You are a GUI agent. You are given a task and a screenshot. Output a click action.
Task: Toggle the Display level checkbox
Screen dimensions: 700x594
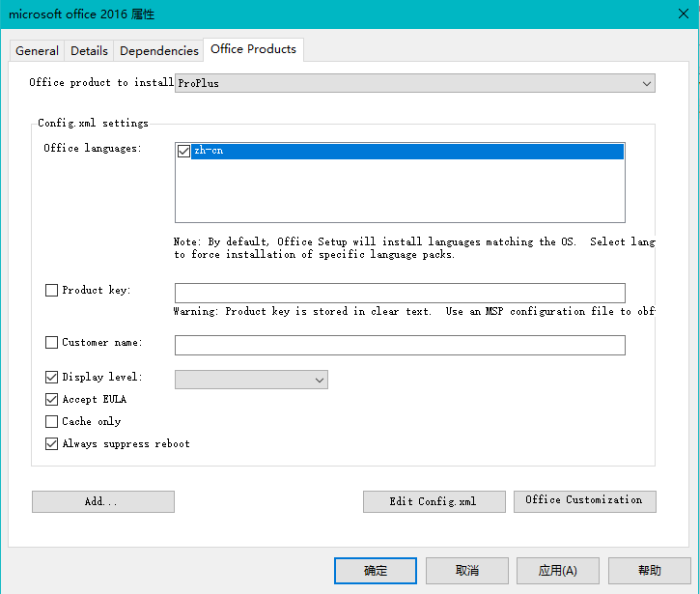click(52, 378)
